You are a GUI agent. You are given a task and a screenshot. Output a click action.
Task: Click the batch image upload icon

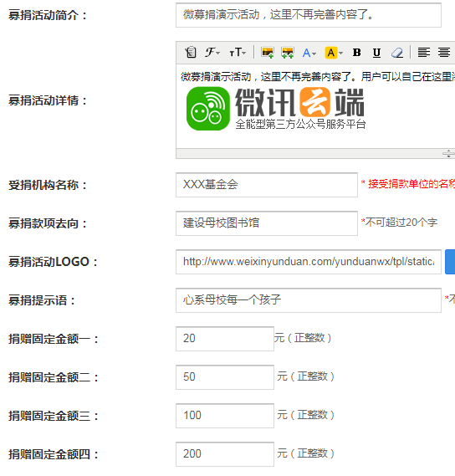pyautogui.click(x=288, y=53)
